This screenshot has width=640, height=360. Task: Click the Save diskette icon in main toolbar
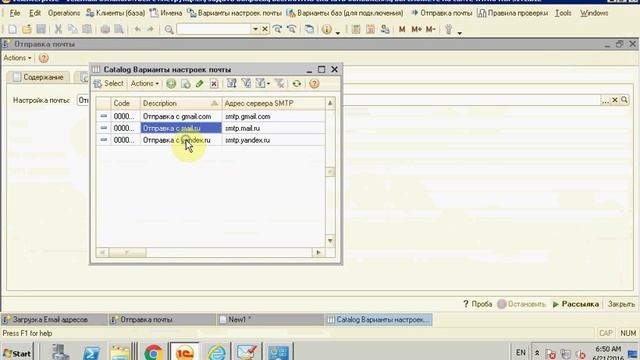tap(41, 29)
